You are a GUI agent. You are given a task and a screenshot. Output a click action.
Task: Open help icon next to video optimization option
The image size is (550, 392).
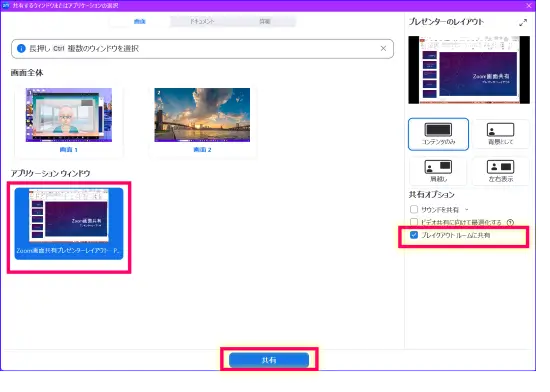[510, 222]
